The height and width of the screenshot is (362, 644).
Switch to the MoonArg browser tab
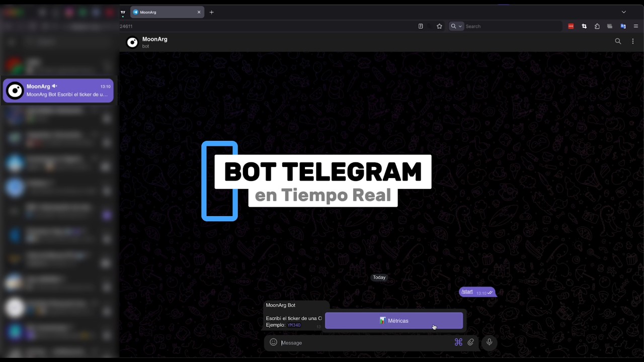tap(167, 12)
